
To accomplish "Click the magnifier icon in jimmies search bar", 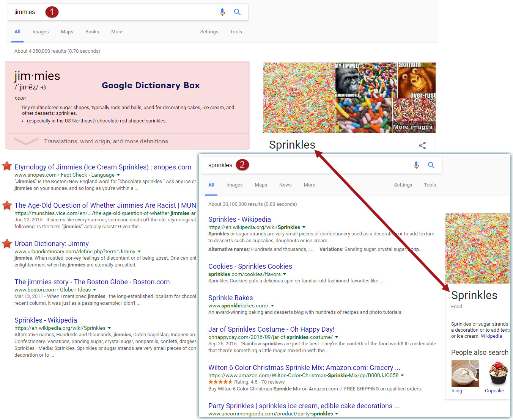I will point(238,12).
